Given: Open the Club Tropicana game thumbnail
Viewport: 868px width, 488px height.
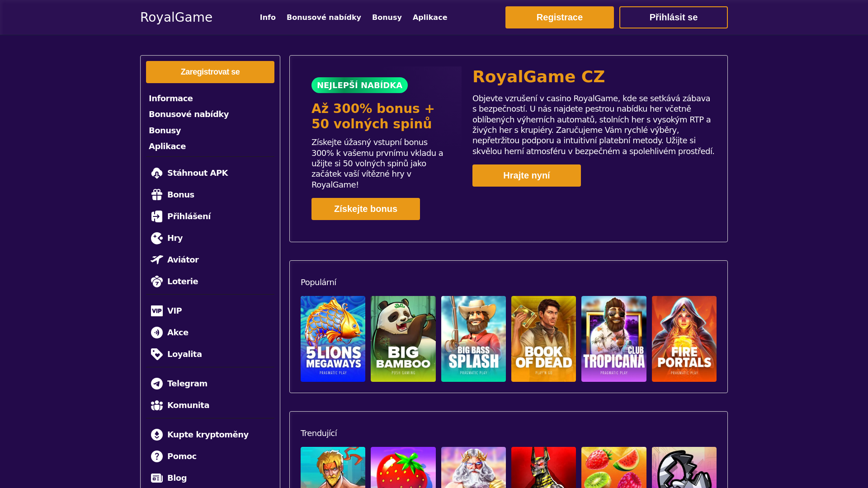Looking at the screenshot, I should (x=614, y=339).
